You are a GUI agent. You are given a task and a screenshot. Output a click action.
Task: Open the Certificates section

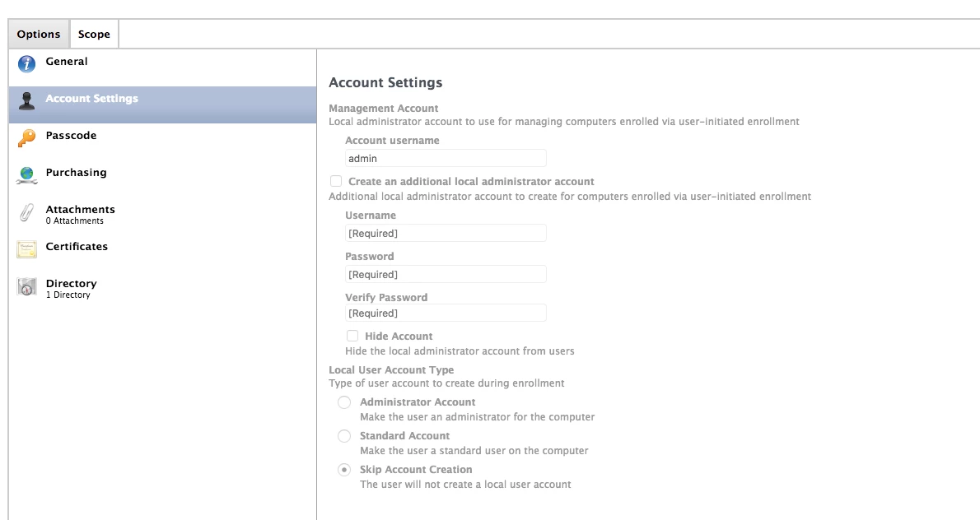click(x=162, y=253)
